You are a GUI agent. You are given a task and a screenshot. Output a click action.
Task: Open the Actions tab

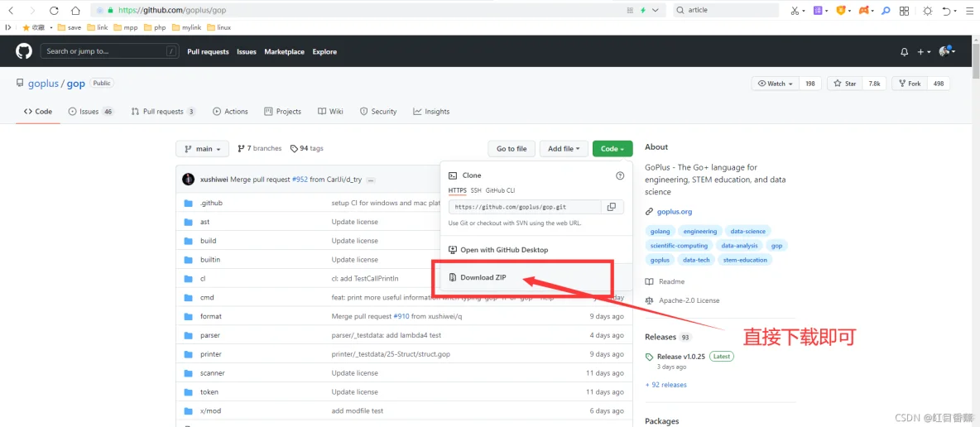pos(230,111)
